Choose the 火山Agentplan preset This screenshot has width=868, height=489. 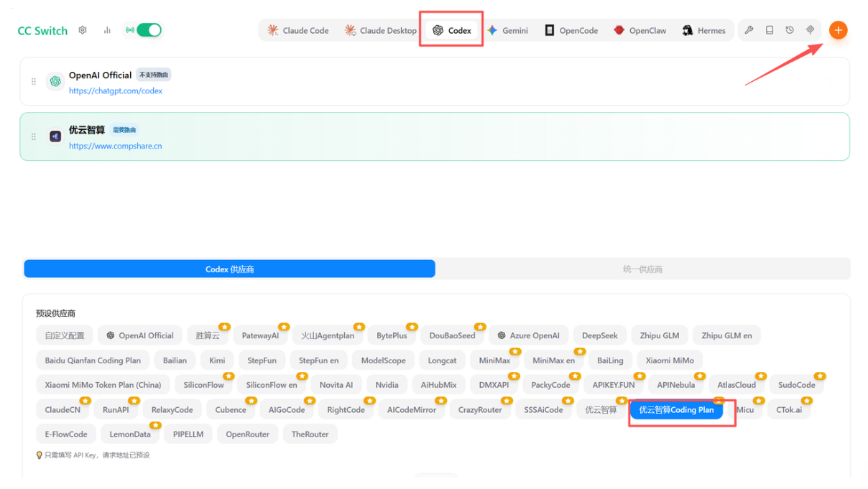[328, 335]
